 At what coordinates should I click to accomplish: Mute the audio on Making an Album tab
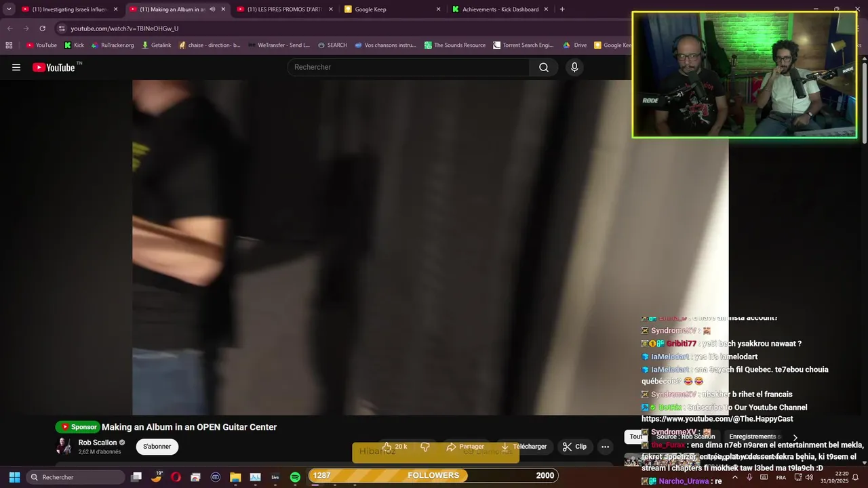(212, 9)
